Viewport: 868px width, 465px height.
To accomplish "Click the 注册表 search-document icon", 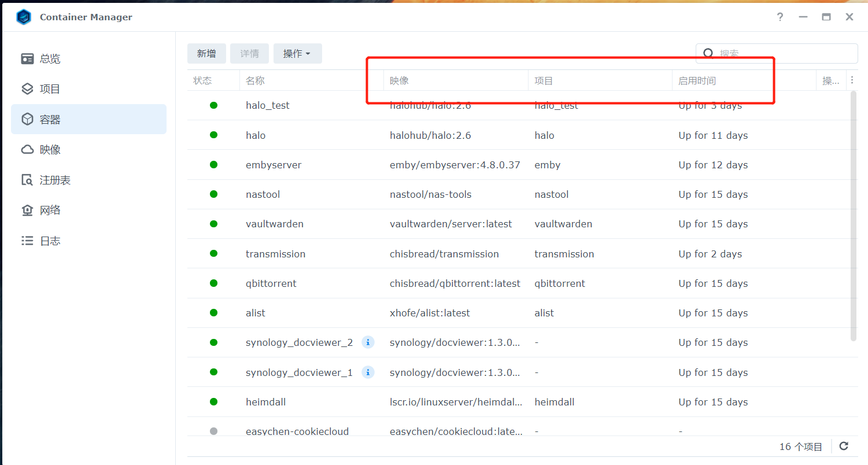I will pyautogui.click(x=27, y=180).
